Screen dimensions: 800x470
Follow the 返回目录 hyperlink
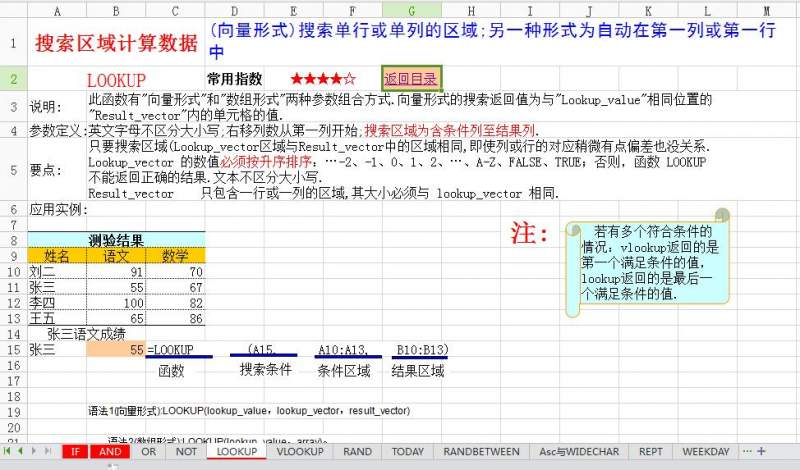pyautogui.click(x=411, y=79)
